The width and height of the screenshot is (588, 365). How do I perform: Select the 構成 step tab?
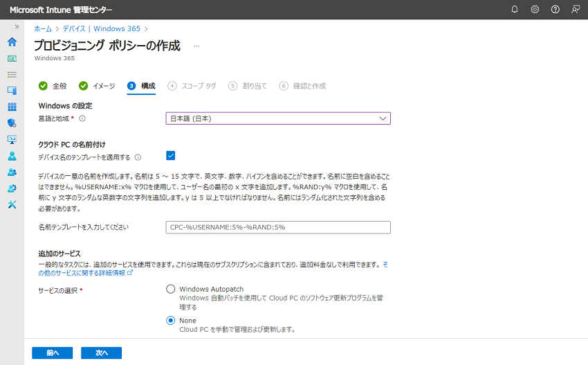click(141, 86)
